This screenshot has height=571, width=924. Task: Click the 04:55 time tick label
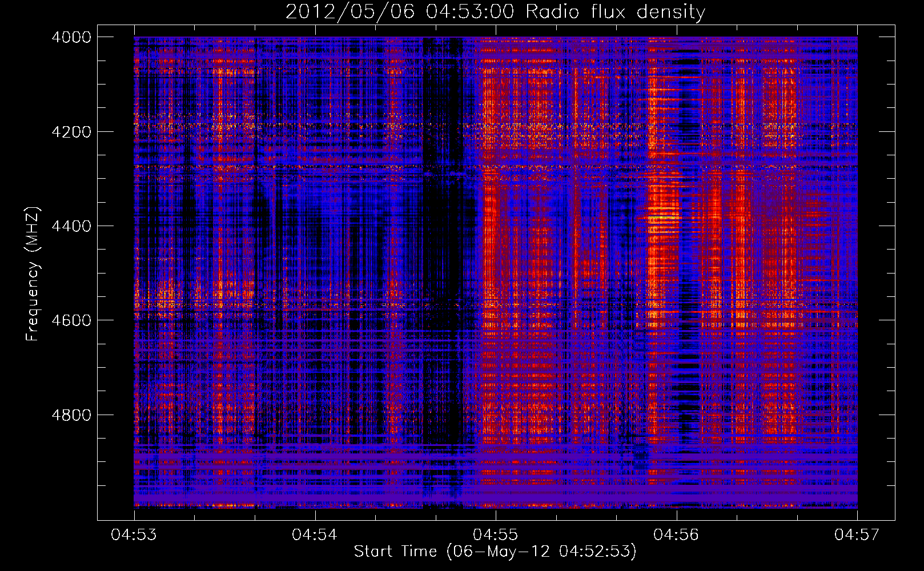tap(496, 534)
